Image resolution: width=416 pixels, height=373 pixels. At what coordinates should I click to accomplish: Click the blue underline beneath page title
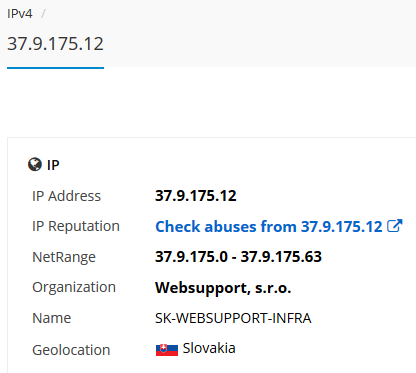pos(55,68)
